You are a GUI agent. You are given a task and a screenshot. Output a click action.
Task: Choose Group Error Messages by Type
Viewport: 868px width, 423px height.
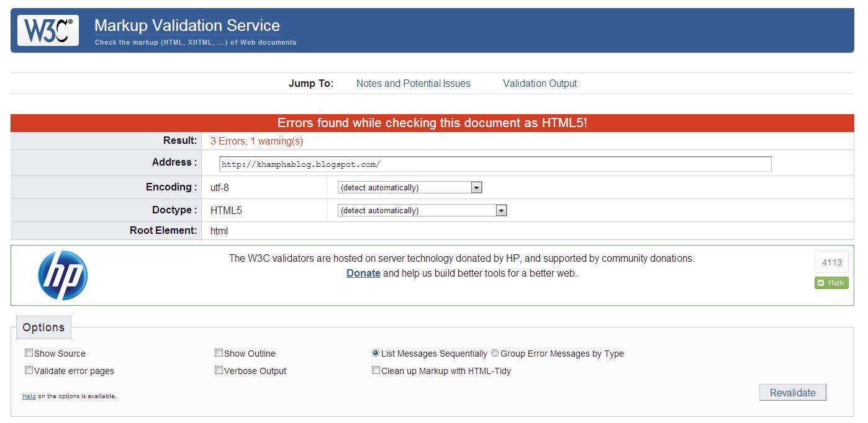click(495, 353)
